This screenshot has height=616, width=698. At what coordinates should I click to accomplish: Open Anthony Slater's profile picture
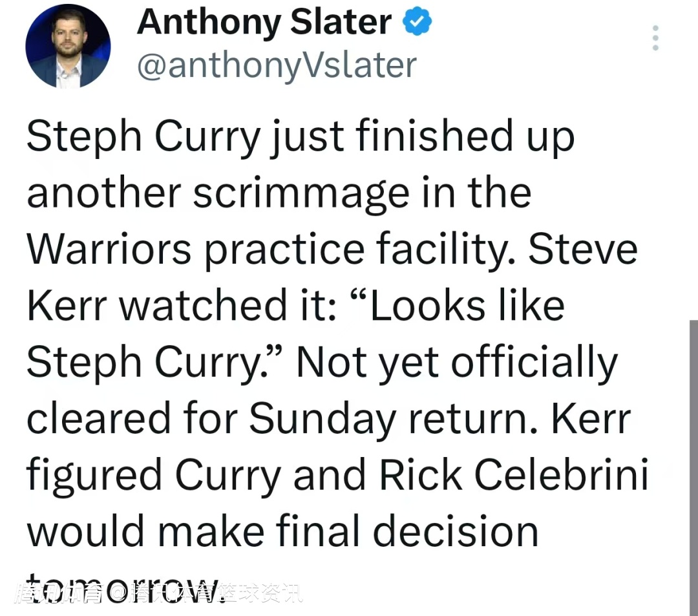point(67,46)
